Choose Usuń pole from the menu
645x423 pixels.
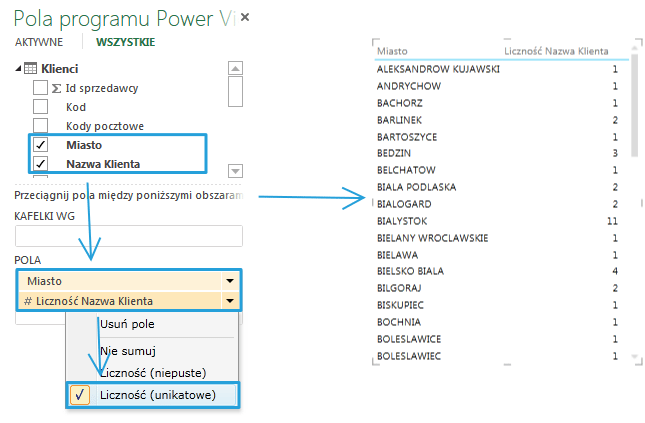click(x=127, y=324)
